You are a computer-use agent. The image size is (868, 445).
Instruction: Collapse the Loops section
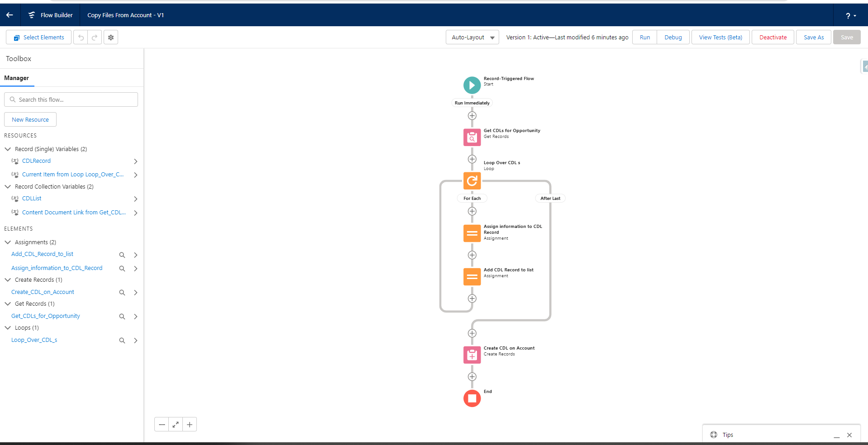click(8, 328)
